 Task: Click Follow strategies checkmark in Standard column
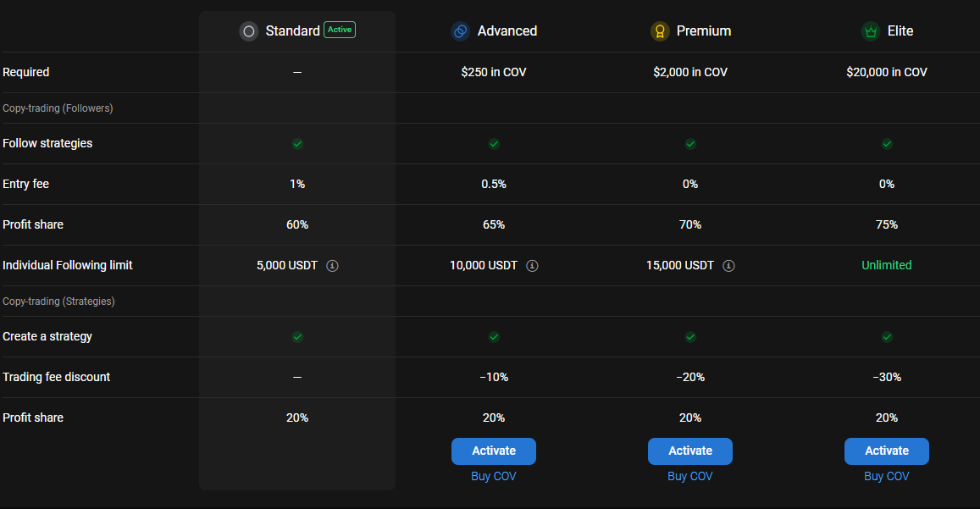(297, 144)
